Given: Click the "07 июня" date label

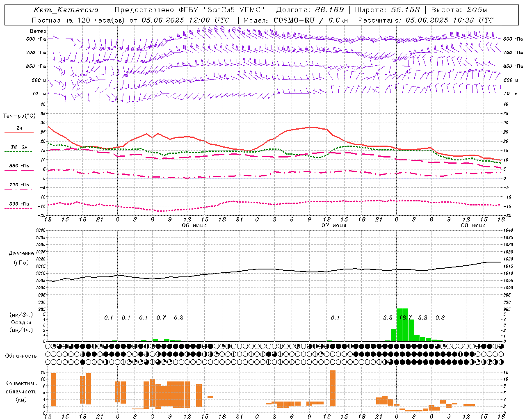Looking at the screenshot, I should 334,226.
